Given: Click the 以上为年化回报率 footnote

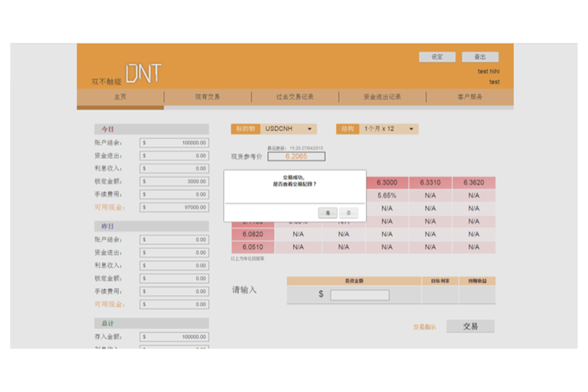Looking at the screenshot, I should pos(248,259).
